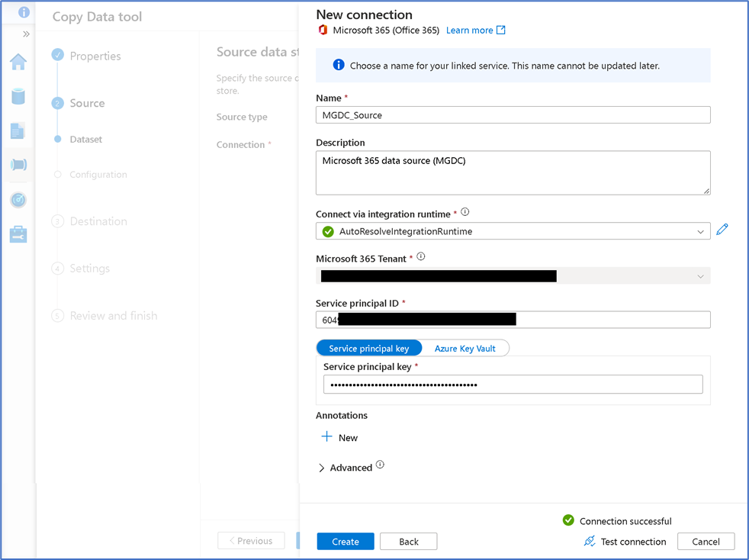Click the Source step number circle
This screenshot has height=560, width=749.
click(x=58, y=103)
